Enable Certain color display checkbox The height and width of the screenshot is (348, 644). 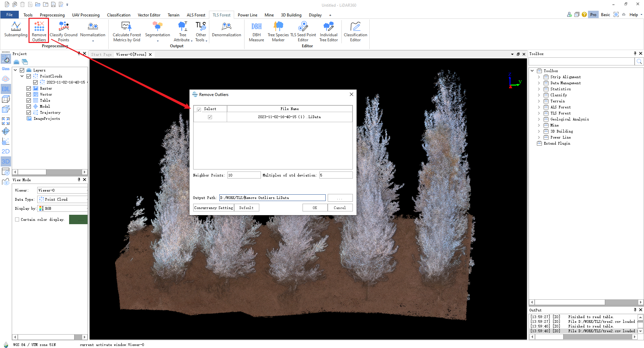point(17,219)
